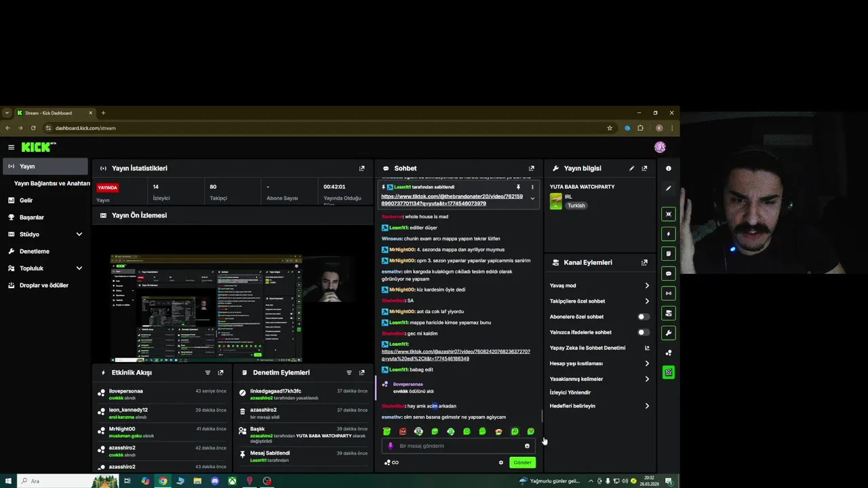Click the channel points icon in right sidebar

coord(669,352)
